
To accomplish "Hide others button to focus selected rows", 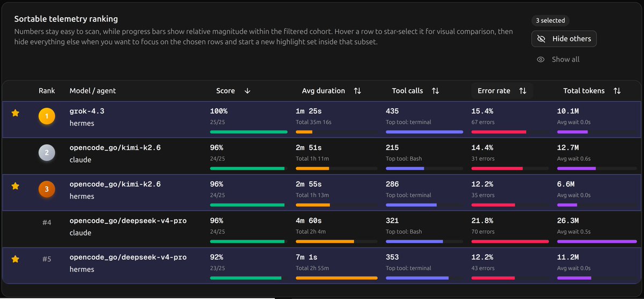I will point(564,39).
